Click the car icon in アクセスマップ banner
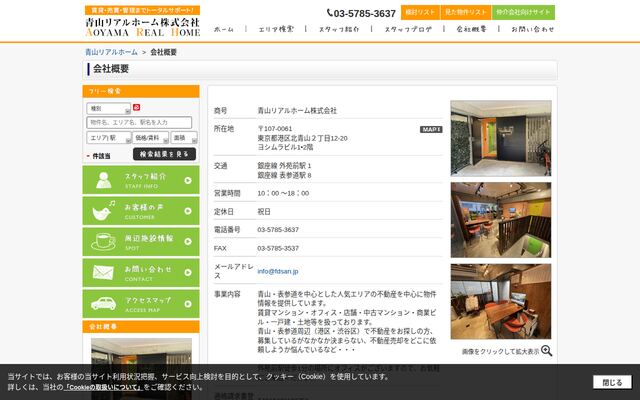 point(103,303)
